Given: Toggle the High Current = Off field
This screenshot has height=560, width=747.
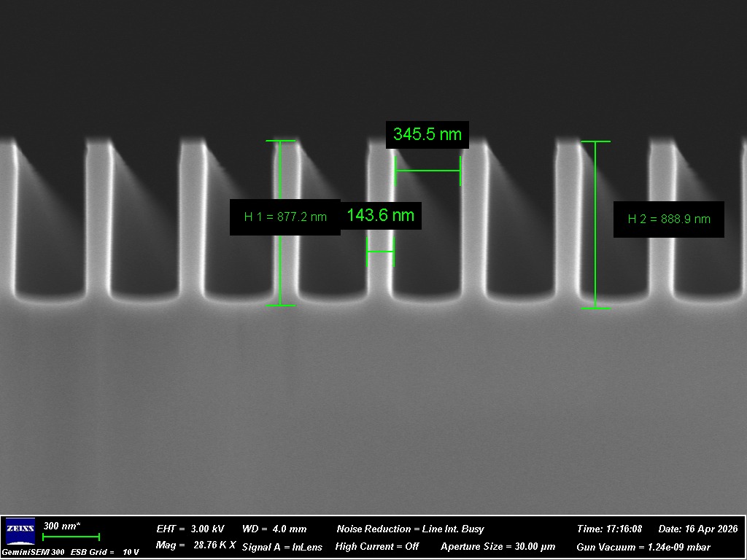Looking at the screenshot, I should [377, 546].
